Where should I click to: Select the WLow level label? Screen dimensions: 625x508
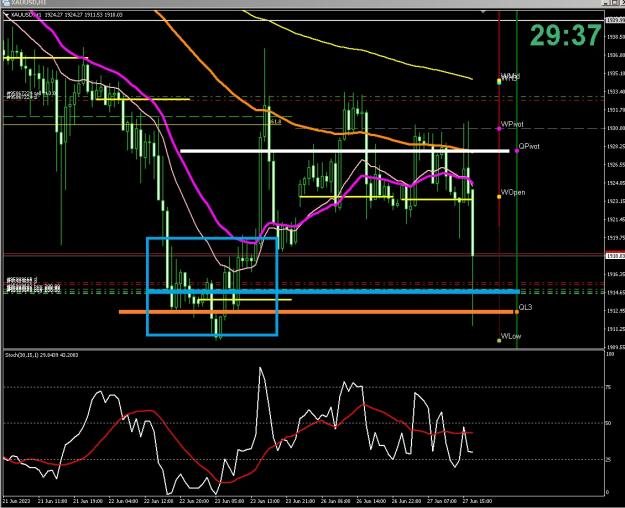tap(511, 336)
